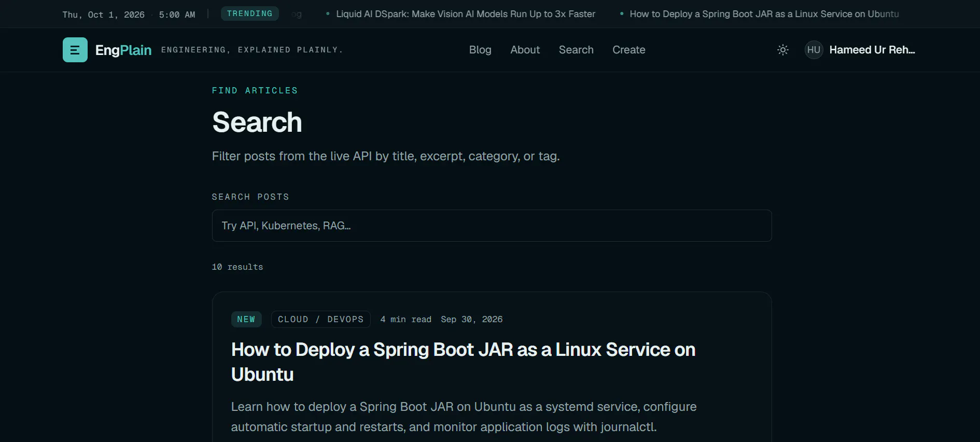Toggle the light/dark theme sun icon
Image resolution: width=980 pixels, height=442 pixels.
coord(783,50)
